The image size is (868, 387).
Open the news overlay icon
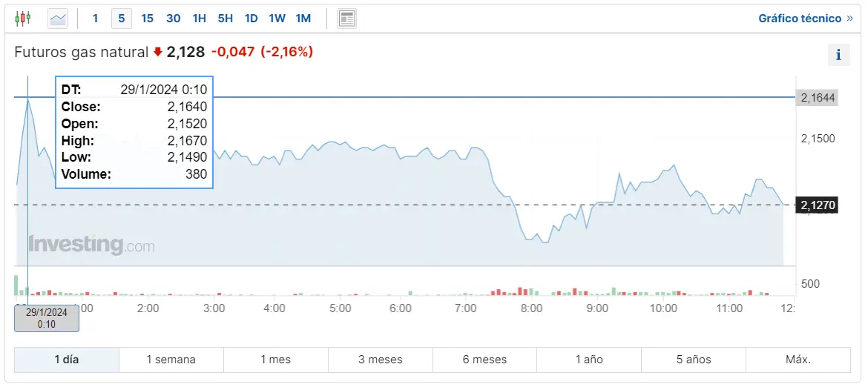pyautogui.click(x=346, y=18)
